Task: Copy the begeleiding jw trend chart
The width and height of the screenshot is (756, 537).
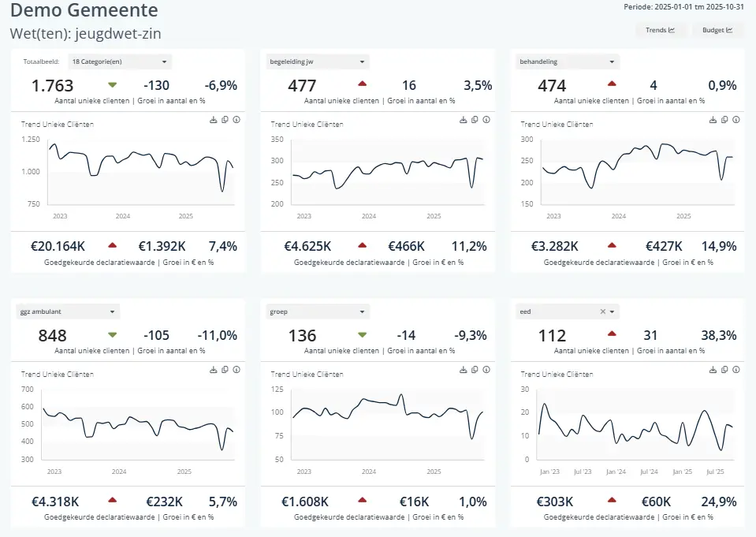Action: coord(475,120)
